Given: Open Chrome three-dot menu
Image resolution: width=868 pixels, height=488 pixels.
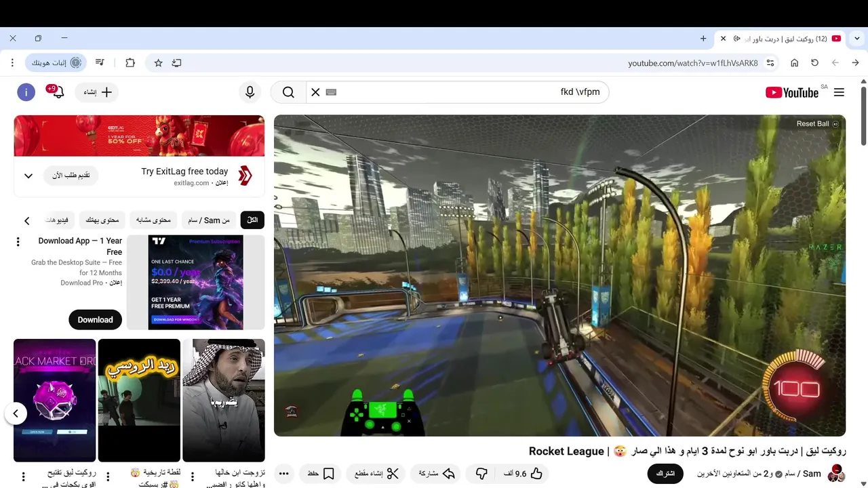Looking at the screenshot, I should [x=12, y=62].
